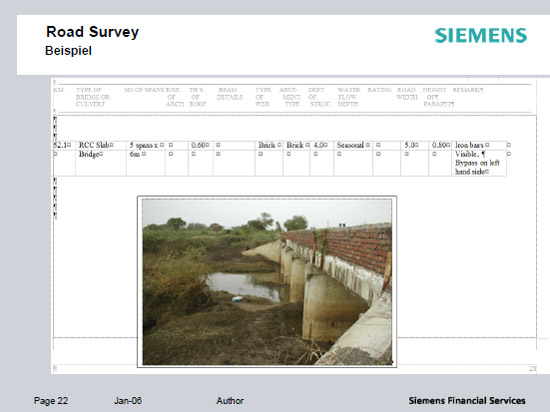Click the NO OF SPANS column header

pos(144,90)
